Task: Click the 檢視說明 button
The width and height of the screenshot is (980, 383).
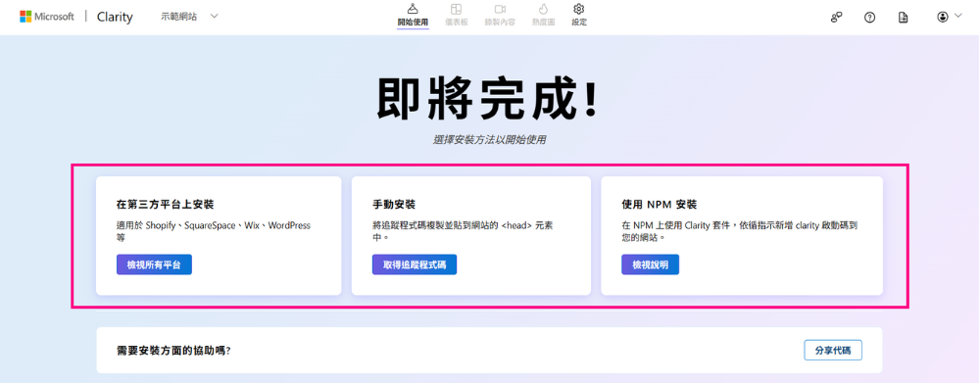Action: tap(650, 264)
